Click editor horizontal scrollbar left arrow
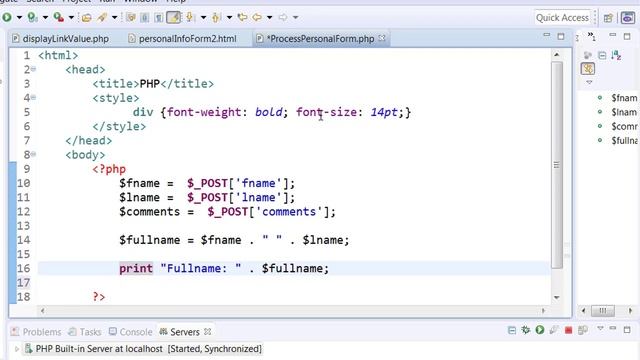Viewport: 640px width, 360px height. click(x=42, y=311)
